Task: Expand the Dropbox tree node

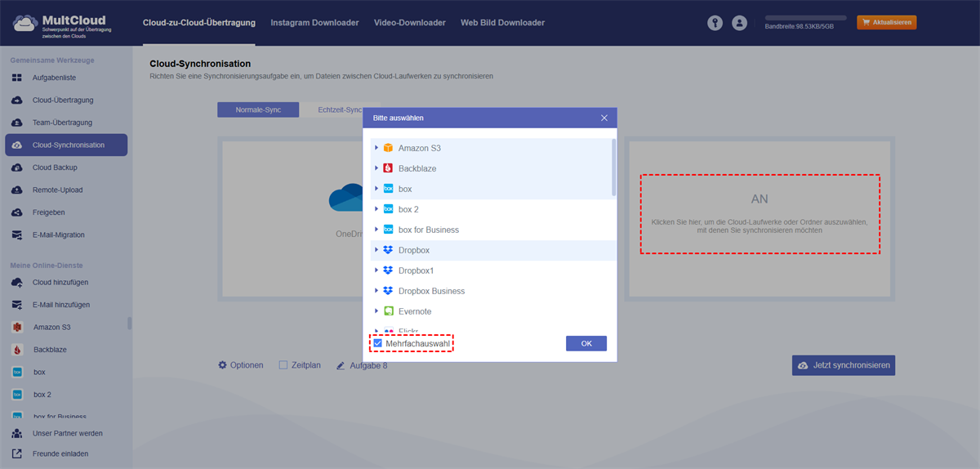Action: (x=376, y=250)
